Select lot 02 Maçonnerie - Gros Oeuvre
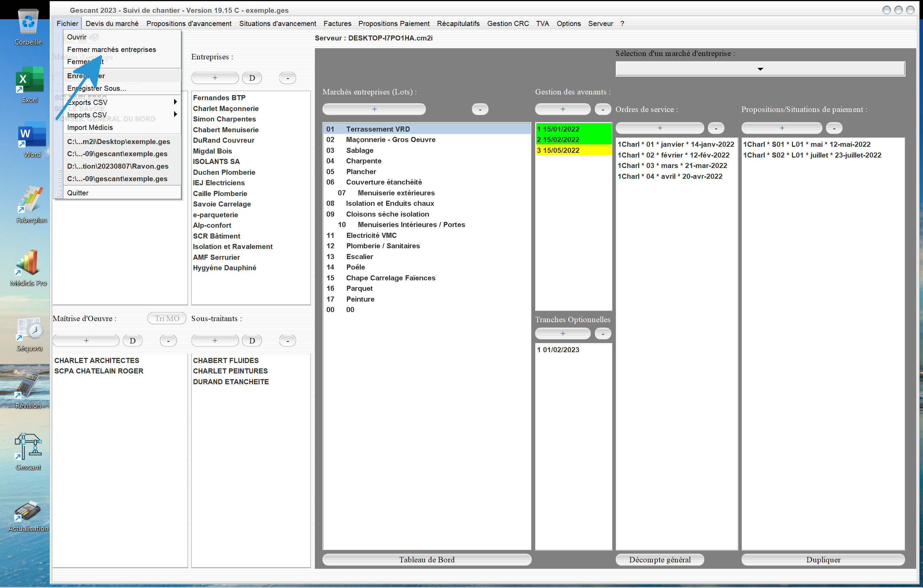The image size is (923, 588). 427,139
